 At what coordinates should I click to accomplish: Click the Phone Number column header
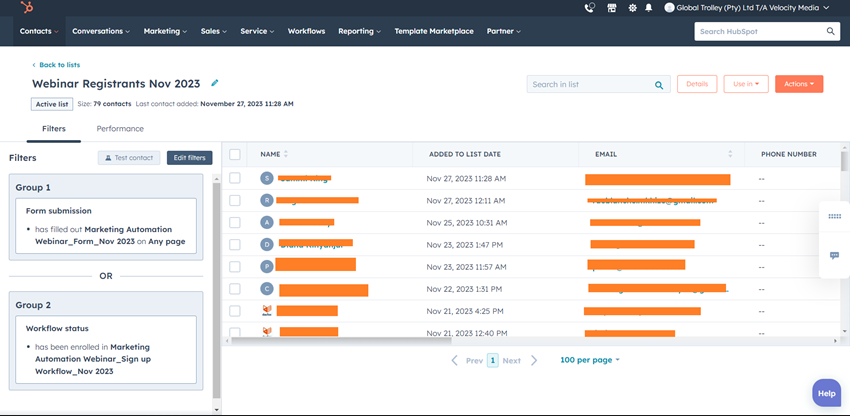point(789,155)
